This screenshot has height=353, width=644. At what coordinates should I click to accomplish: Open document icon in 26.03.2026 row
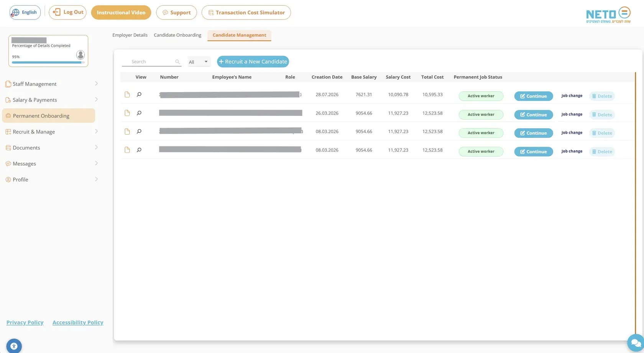(127, 113)
